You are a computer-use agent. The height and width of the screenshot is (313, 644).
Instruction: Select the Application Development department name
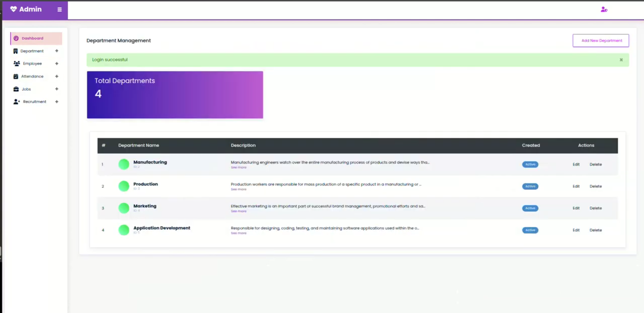coord(162,228)
